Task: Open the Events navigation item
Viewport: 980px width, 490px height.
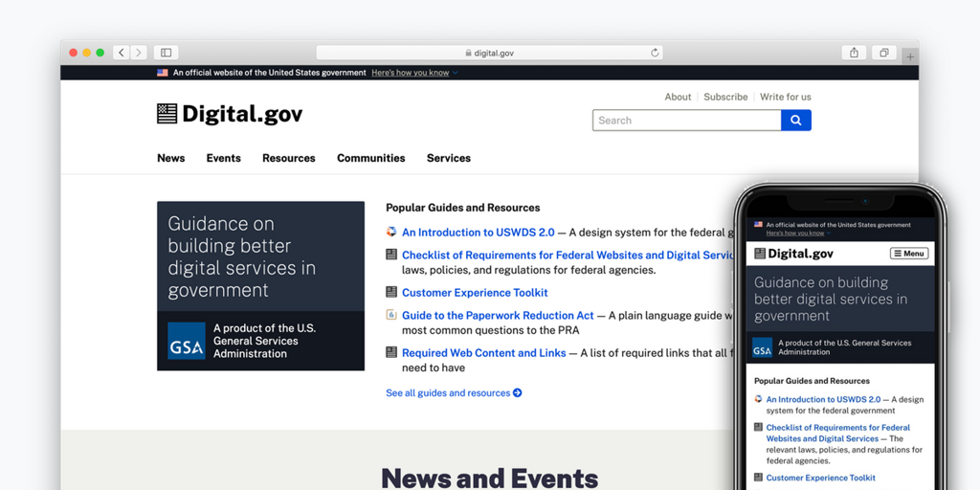Action: (223, 158)
